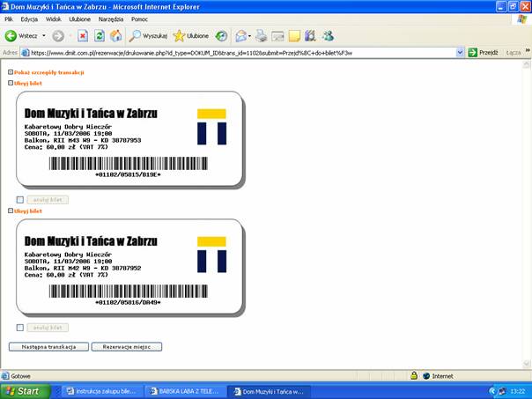
Task: Open Ulubione favorites star in toolbar
Action: coord(191,36)
